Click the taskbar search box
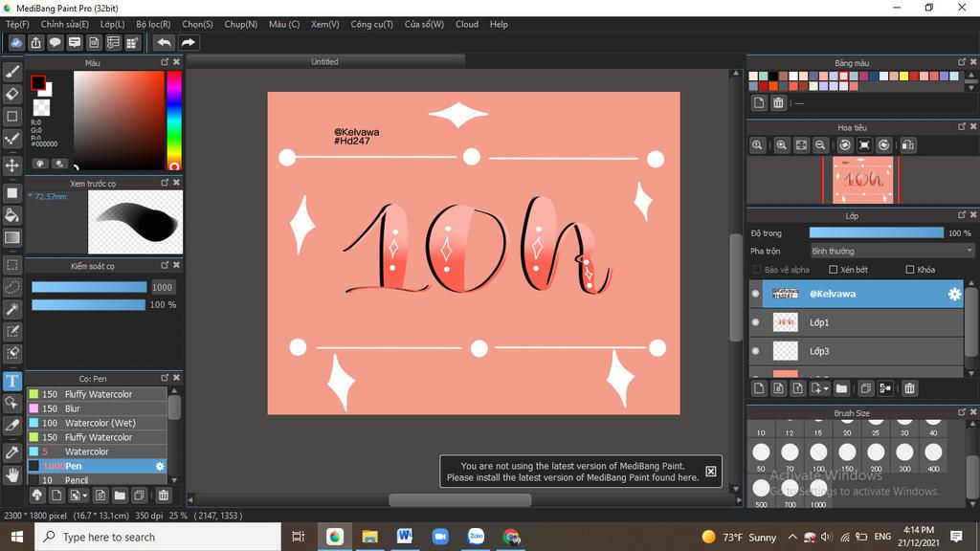 click(x=158, y=537)
